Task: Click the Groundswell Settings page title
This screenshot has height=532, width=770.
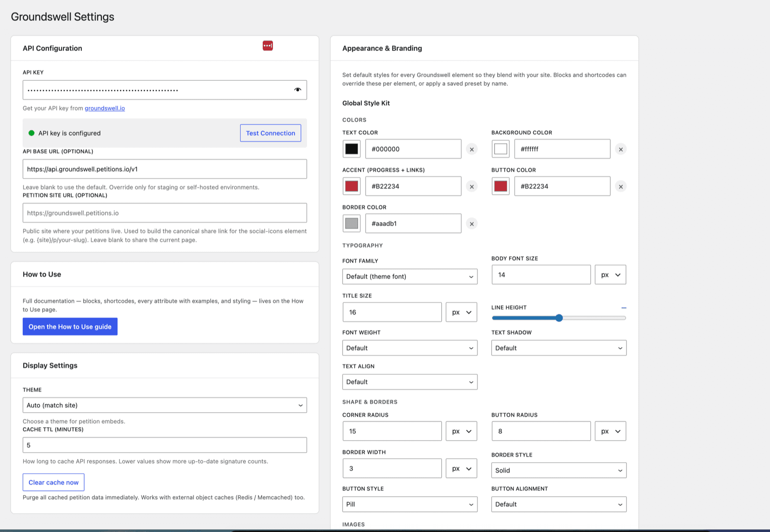Action: pos(63,17)
